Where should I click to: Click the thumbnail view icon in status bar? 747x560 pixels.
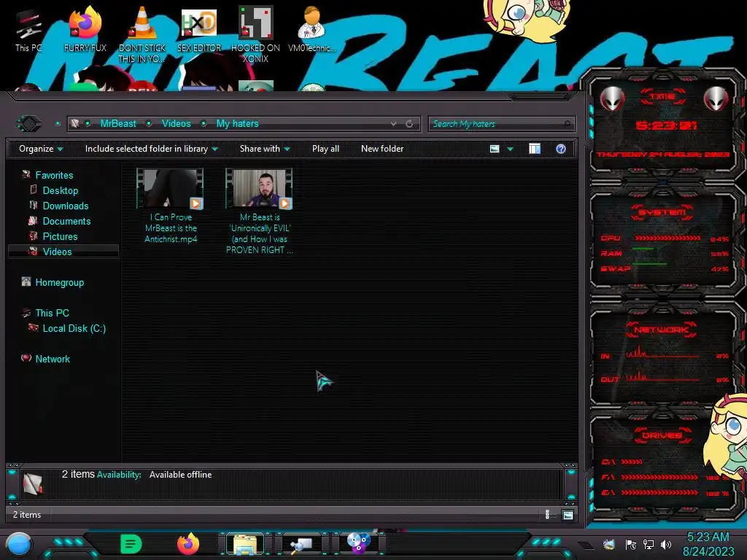(568, 515)
